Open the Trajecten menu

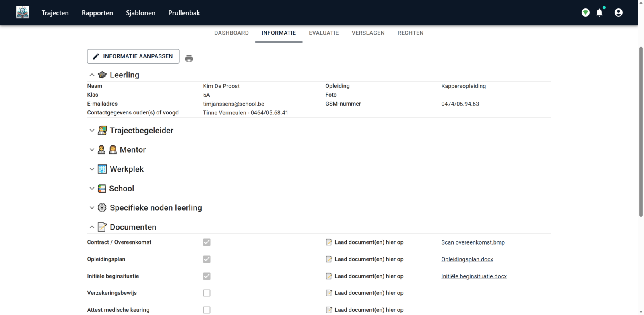pyautogui.click(x=55, y=13)
